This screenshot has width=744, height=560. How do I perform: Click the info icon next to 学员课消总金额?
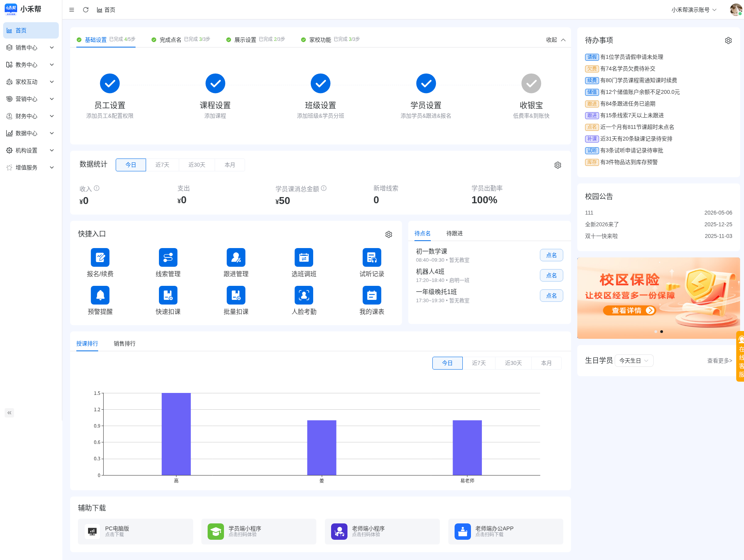pos(324,188)
